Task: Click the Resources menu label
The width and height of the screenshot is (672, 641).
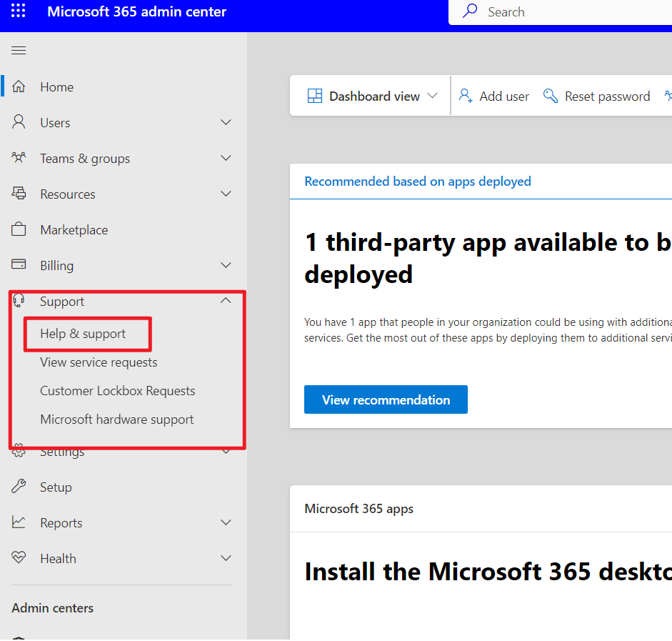Action: pos(68,194)
